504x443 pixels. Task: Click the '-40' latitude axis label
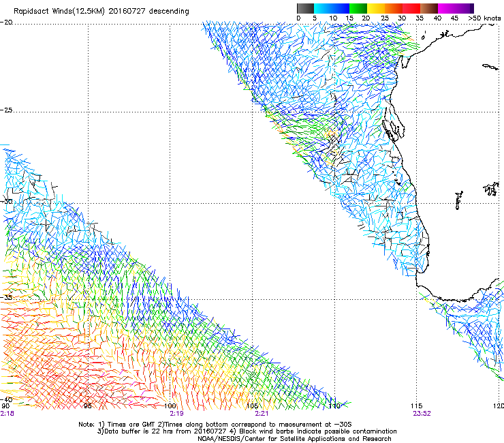[x=7, y=399]
